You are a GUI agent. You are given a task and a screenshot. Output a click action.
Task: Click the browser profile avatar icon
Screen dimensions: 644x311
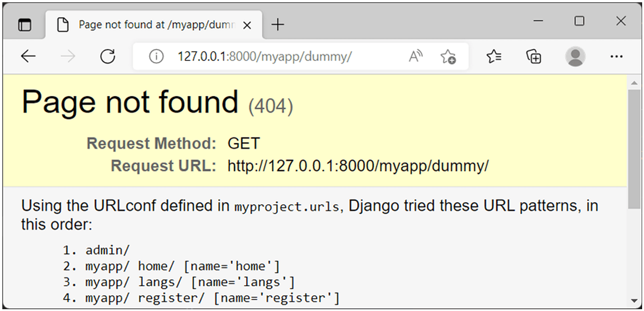click(575, 56)
